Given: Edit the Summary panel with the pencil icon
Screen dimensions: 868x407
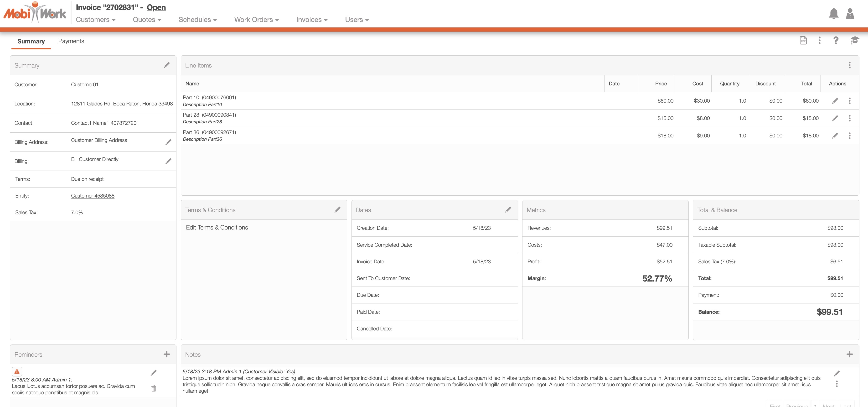Looking at the screenshot, I should [x=167, y=65].
